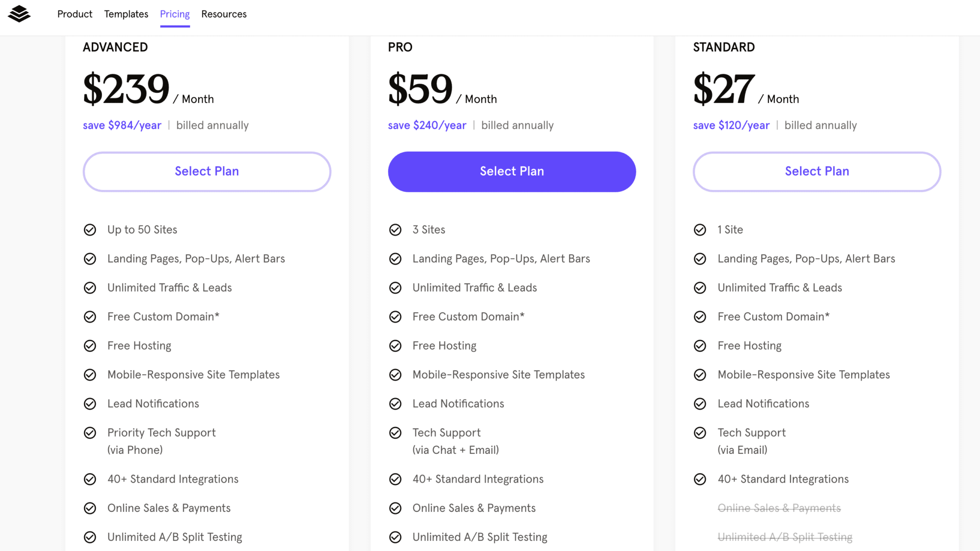Click save $984/year link
This screenshot has width=980, height=551.
click(122, 125)
